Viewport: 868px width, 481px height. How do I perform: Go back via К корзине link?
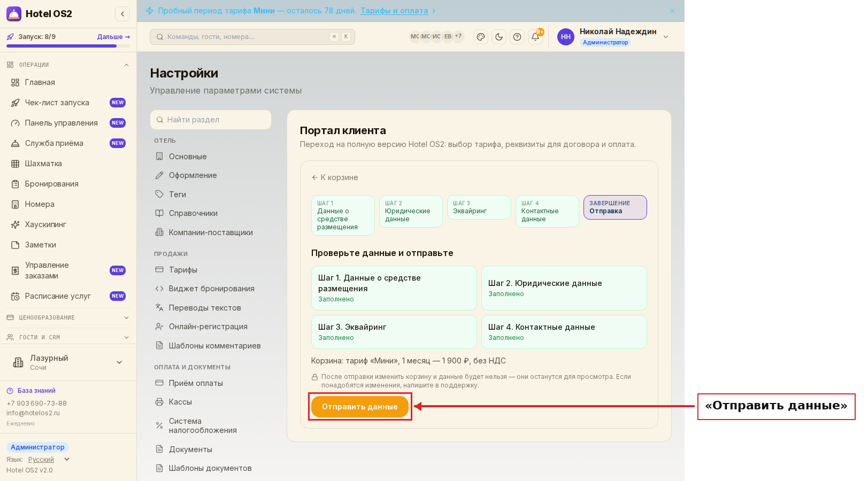pyautogui.click(x=335, y=177)
